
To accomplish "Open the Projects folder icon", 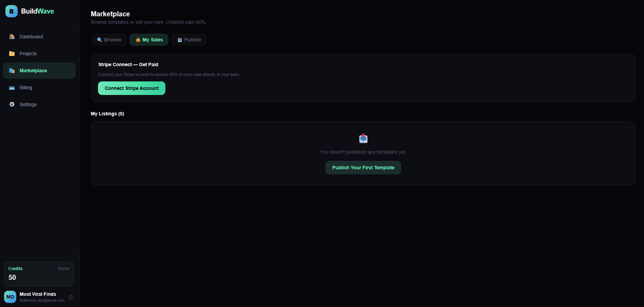I will tap(12, 53).
